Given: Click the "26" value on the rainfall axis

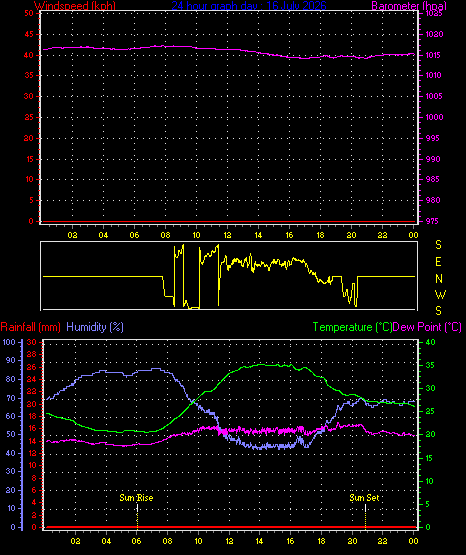Looking at the screenshot, I should (32, 367).
